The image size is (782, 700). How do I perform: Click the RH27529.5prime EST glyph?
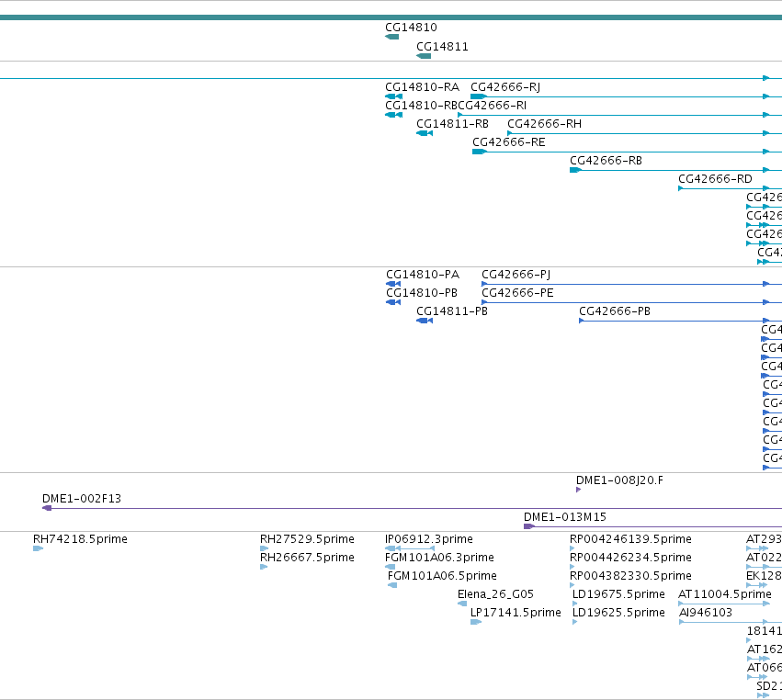(x=265, y=548)
